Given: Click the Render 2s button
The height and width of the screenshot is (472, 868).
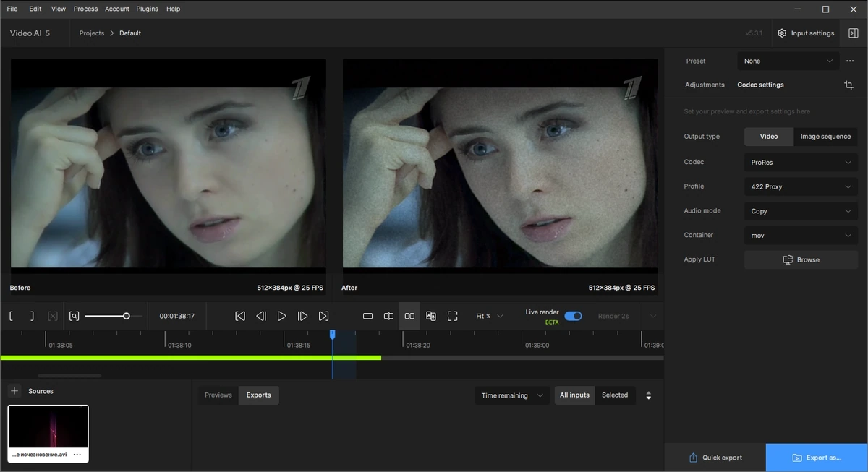Looking at the screenshot, I should point(613,316).
